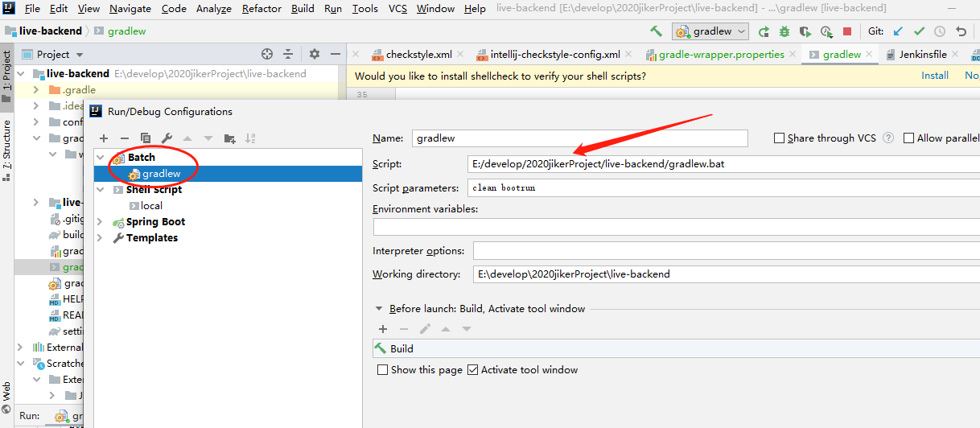Click the Name input field
This screenshot has height=428, width=980.
coord(580,138)
